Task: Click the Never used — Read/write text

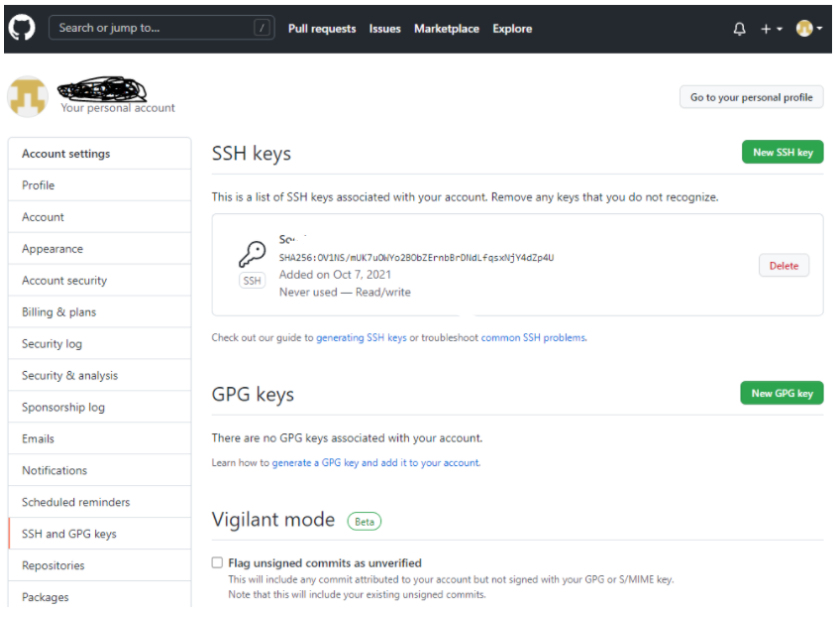Action: 345,292
